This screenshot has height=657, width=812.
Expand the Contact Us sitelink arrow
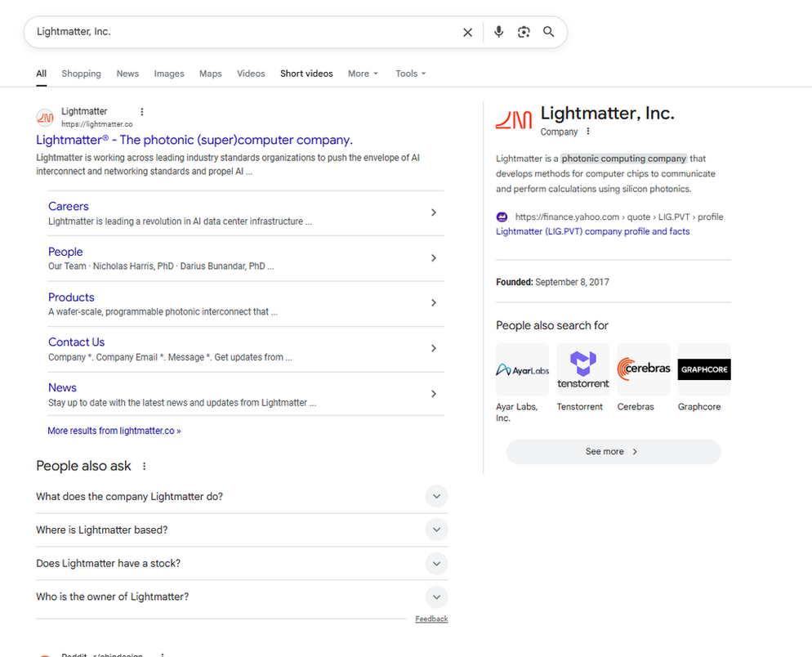tap(434, 348)
